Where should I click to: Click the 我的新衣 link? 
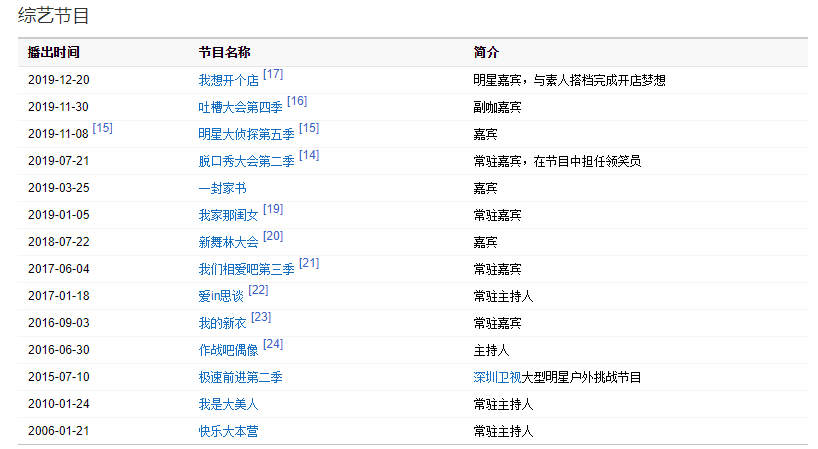tap(222, 324)
